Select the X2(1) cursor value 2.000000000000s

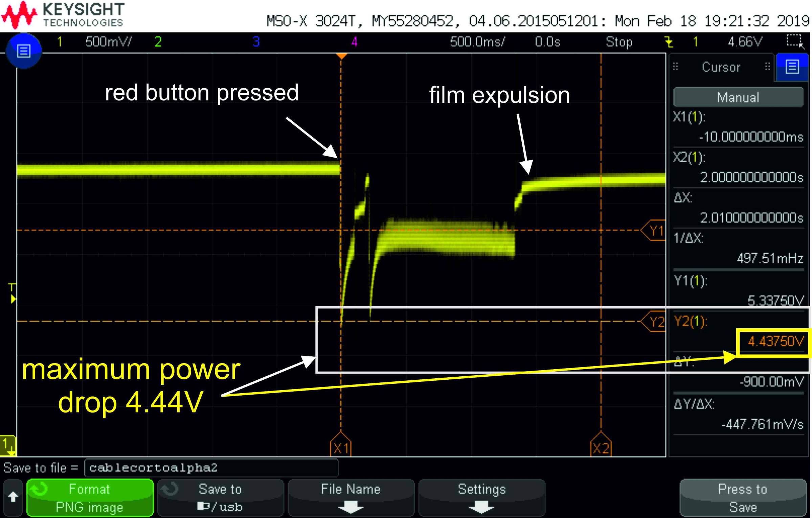tap(751, 177)
